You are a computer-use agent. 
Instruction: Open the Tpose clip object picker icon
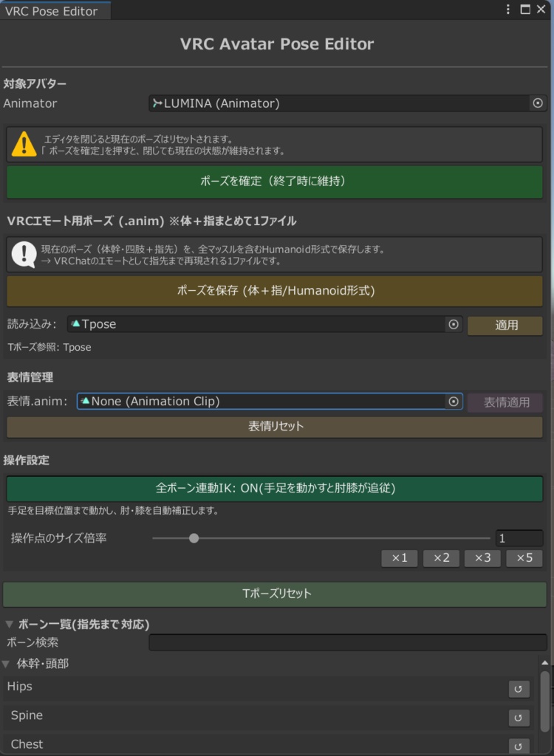pyautogui.click(x=453, y=325)
